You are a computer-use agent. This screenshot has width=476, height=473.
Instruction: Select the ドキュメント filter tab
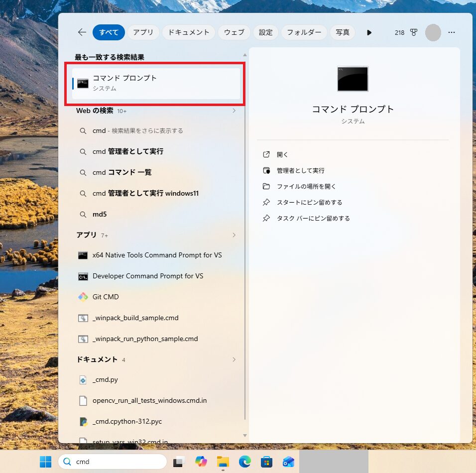(x=189, y=32)
